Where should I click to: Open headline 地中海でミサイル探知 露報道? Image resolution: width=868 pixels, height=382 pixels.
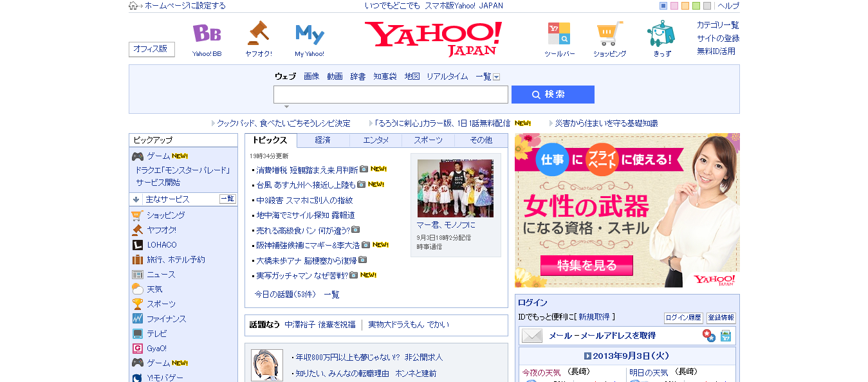click(x=306, y=215)
